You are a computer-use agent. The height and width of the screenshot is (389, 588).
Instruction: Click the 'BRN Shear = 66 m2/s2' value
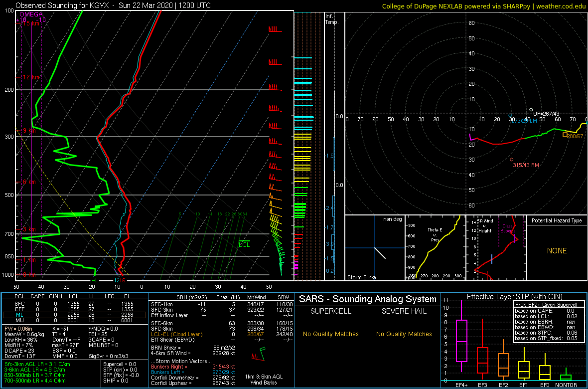pos(193,348)
